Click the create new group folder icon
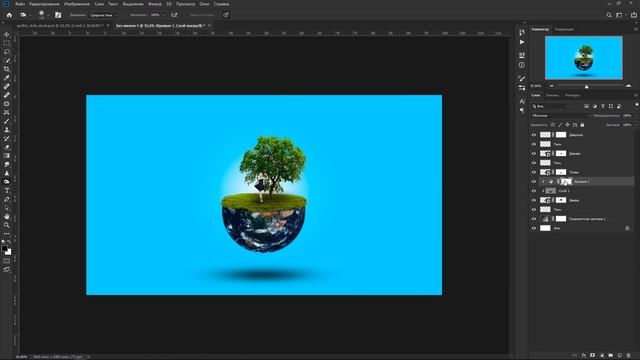Screen dimensions: 640x360 (x=611, y=356)
